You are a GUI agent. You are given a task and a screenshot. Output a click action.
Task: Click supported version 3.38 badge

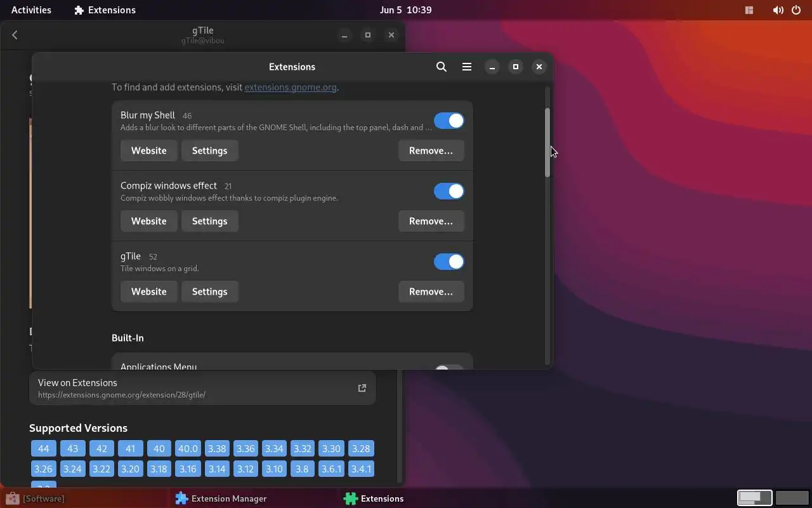click(x=217, y=448)
